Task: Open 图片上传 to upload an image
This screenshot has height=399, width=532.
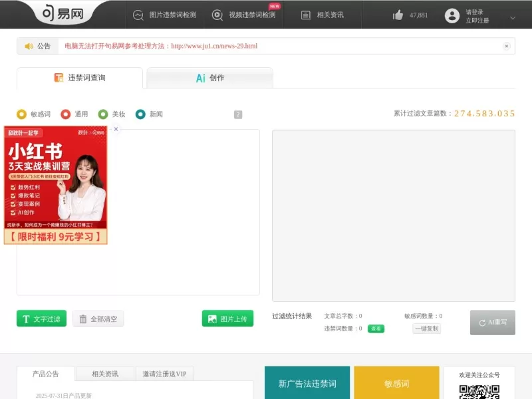Action: coord(227,318)
